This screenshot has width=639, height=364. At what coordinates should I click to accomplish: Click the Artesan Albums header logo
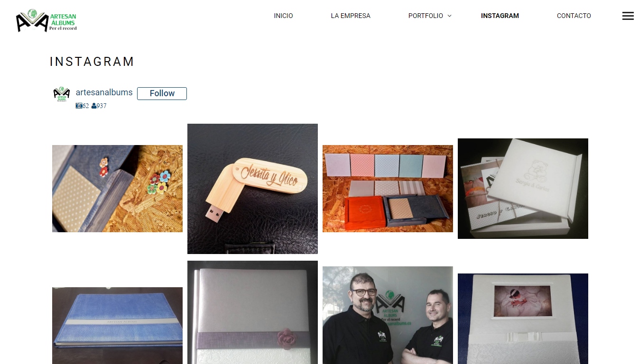coord(46,20)
